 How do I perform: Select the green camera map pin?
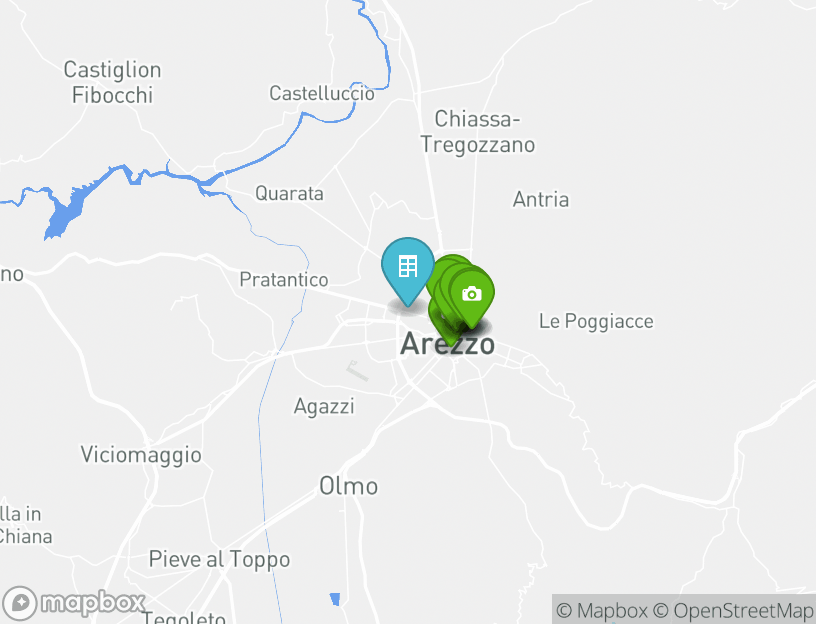pyautogui.click(x=471, y=297)
